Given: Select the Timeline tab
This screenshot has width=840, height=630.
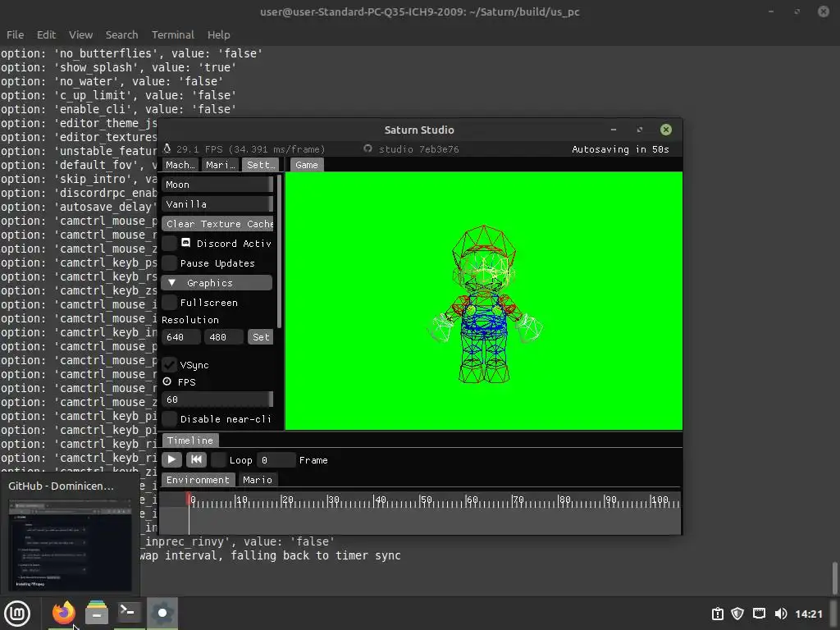Looking at the screenshot, I should (x=190, y=441).
